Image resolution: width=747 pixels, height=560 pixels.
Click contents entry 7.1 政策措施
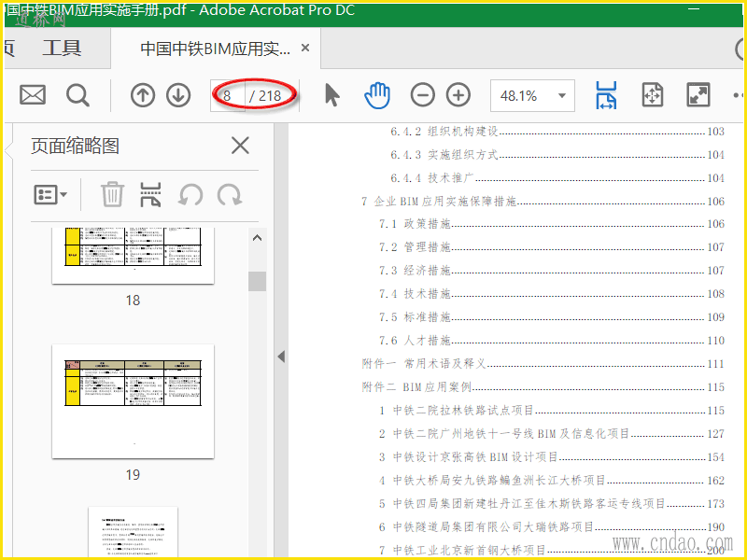point(551,224)
